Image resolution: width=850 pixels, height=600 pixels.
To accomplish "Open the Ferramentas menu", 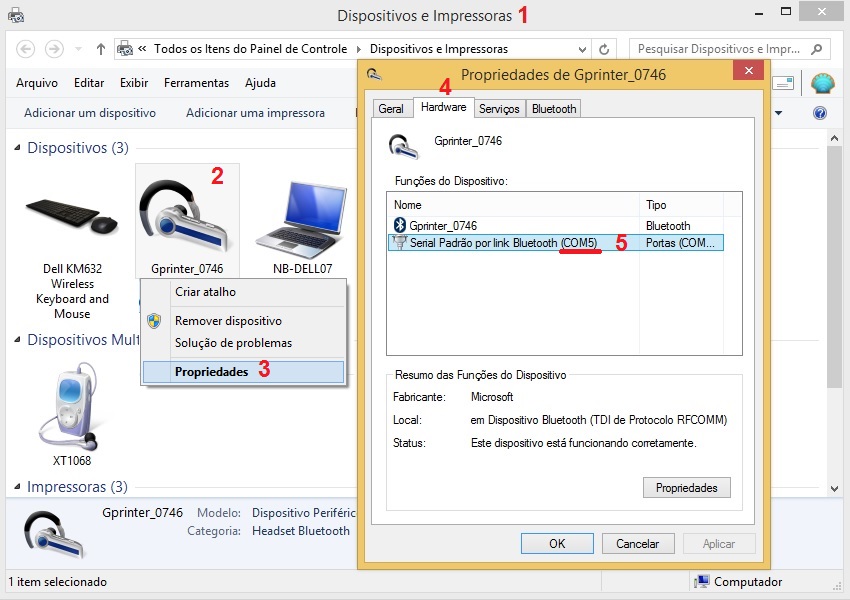I will (x=196, y=83).
